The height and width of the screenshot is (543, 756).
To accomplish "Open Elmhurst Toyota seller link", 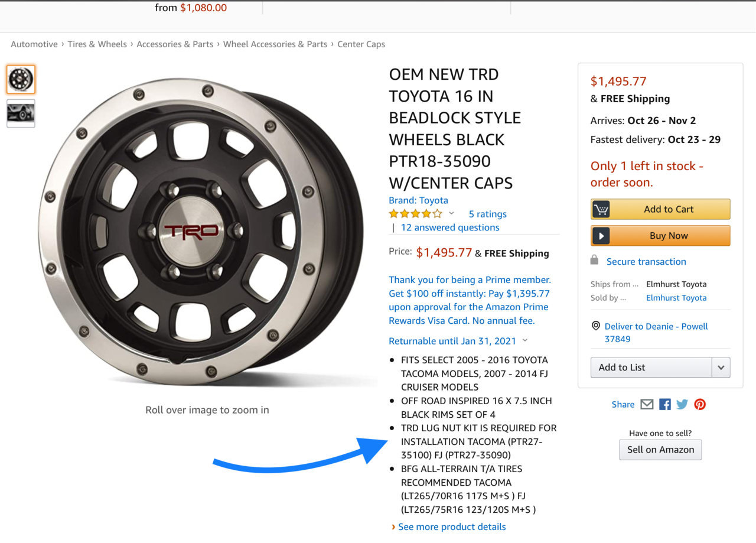I will 676,298.
